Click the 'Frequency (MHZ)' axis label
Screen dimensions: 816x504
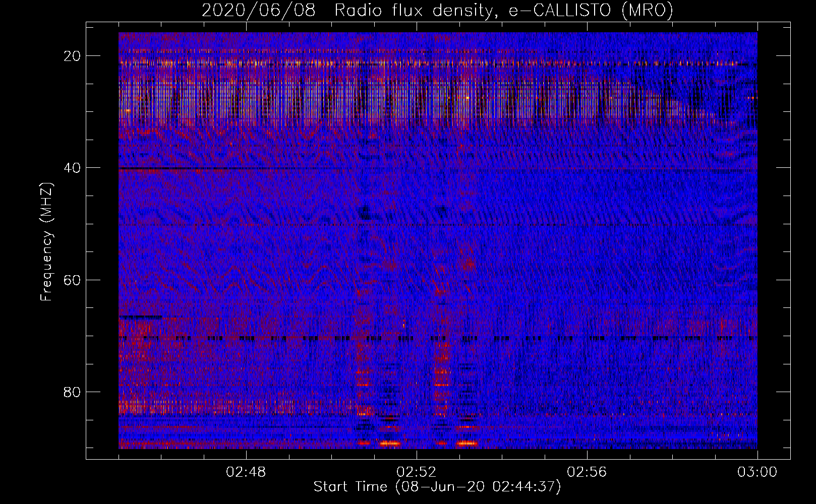(46, 242)
